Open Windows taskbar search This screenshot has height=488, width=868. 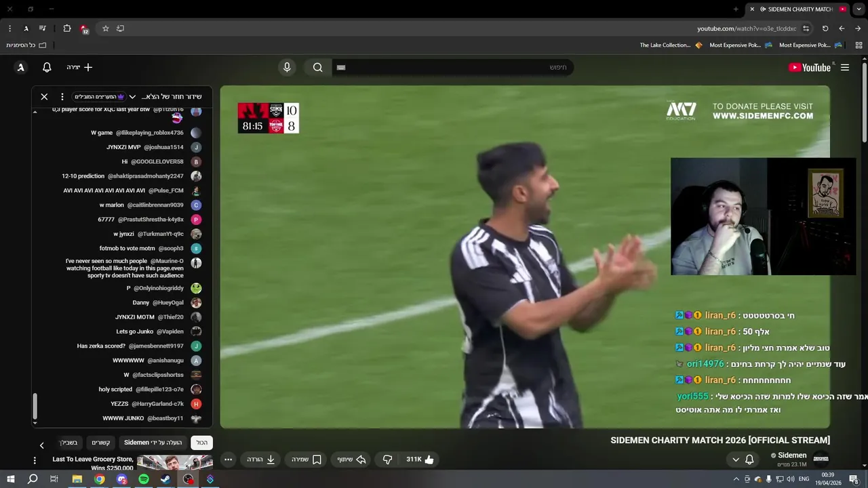pyautogui.click(x=33, y=479)
